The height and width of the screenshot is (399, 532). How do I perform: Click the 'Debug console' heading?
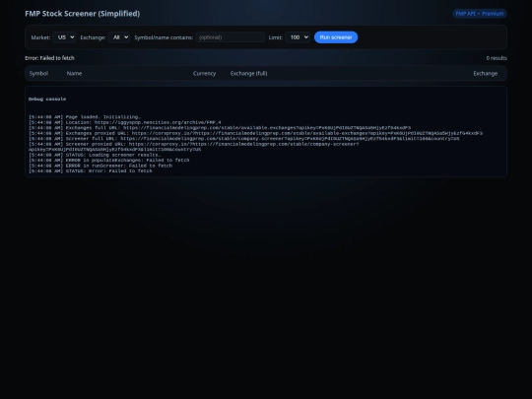tap(47, 100)
